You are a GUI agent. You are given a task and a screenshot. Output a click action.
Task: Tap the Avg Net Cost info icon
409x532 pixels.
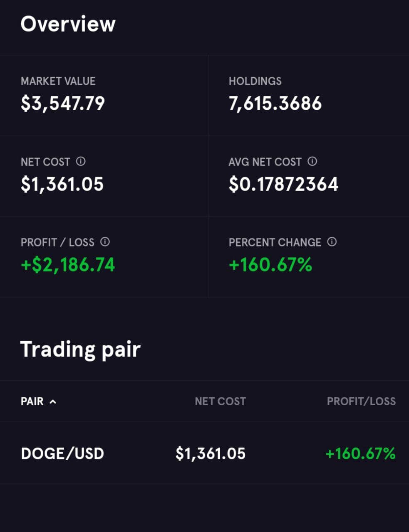(312, 161)
